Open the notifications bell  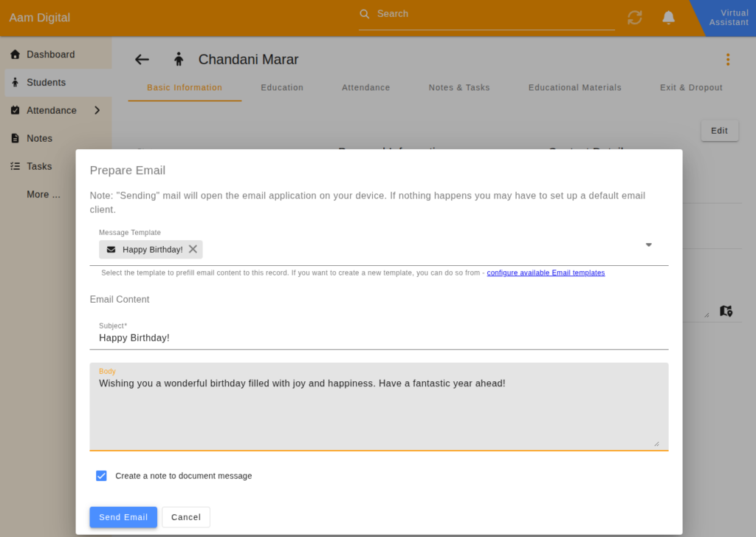pyautogui.click(x=668, y=18)
